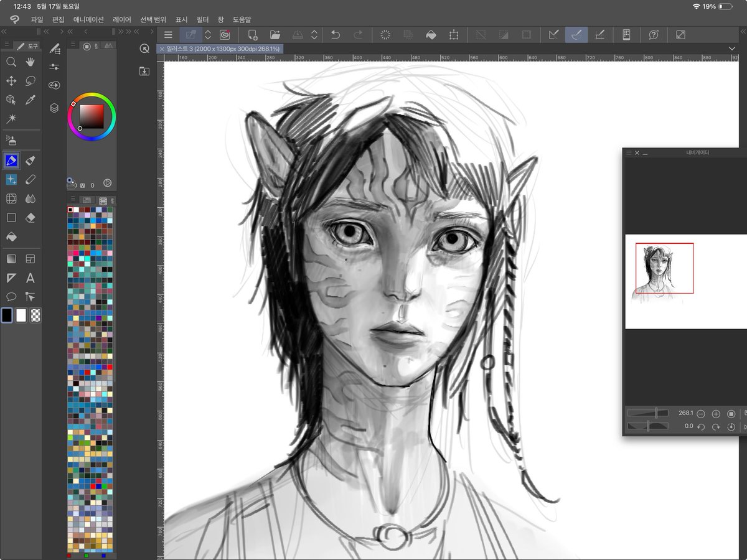Click the Undo arrow in command bar

click(336, 35)
